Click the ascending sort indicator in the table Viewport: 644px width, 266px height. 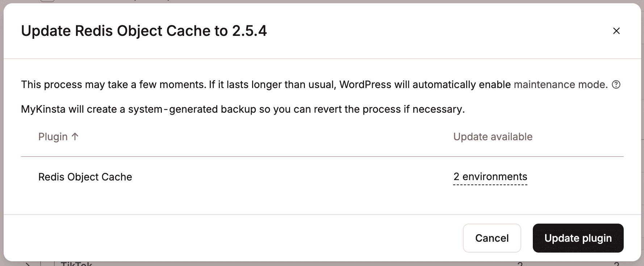click(75, 136)
